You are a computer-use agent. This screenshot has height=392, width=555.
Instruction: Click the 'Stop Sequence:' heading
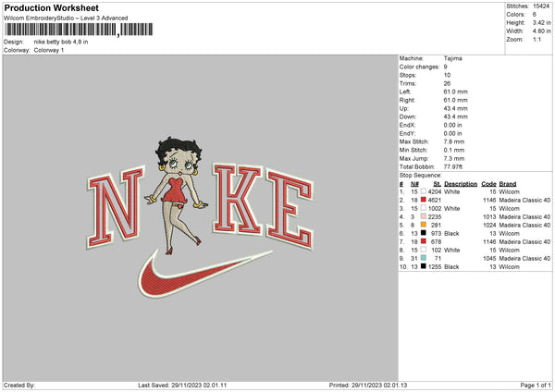(421, 175)
